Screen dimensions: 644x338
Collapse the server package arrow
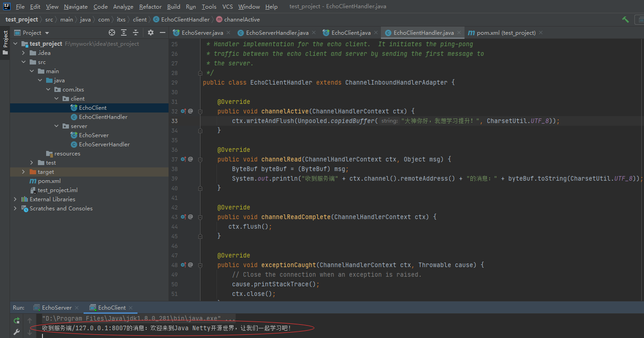tap(56, 126)
